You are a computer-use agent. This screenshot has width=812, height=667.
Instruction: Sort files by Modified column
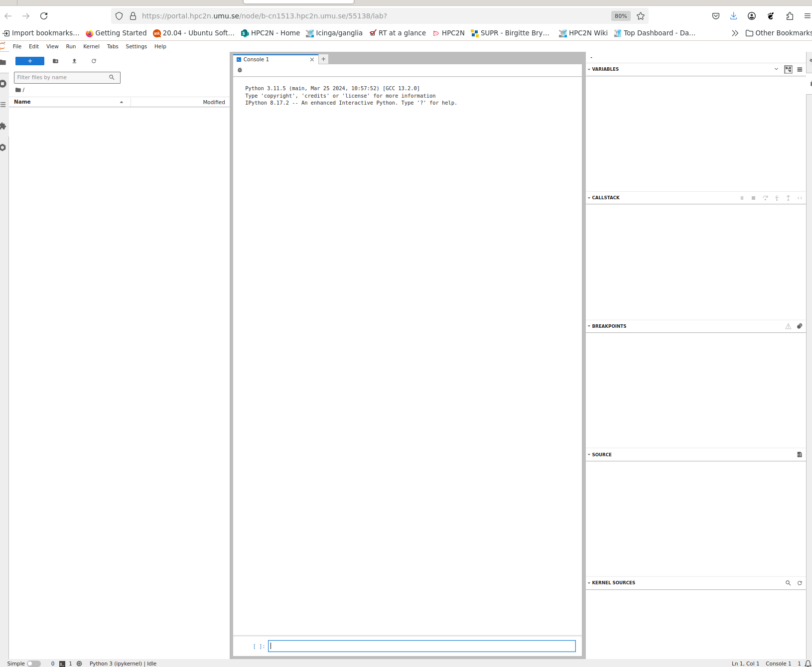point(180,102)
